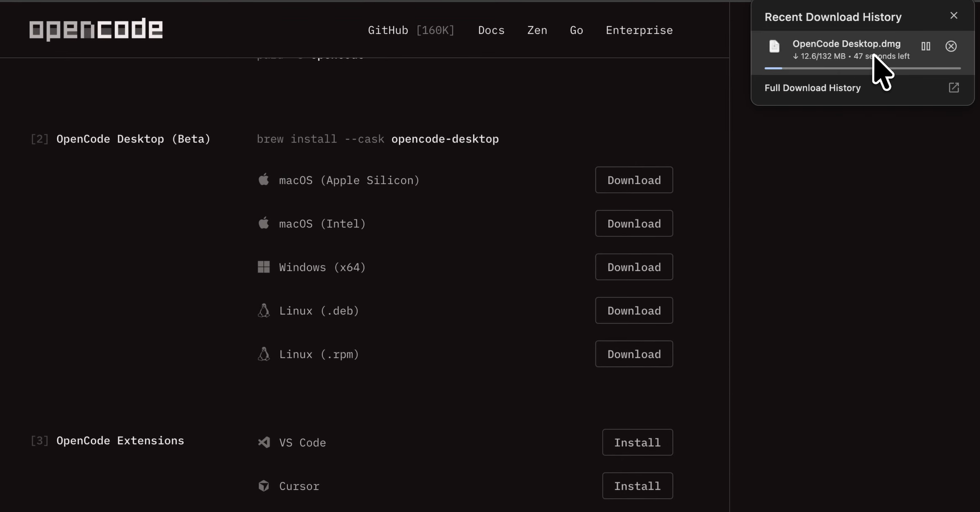The height and width of the screenshot is (512, 980).
Task: Click the 12.6/132 MB download status text
Action: coord(851,56)
